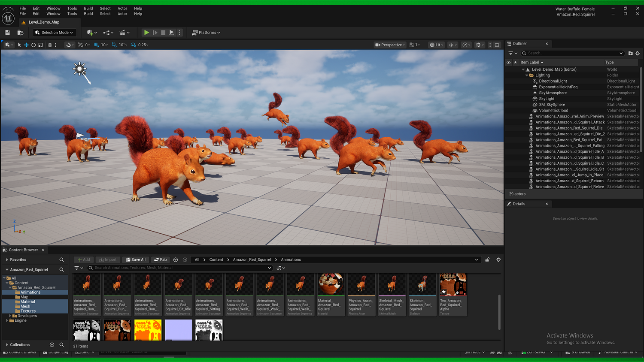Toggle grid location snapping icon
Image resolution: width=644 pixels, height=362 pixels.
(96, 45)
